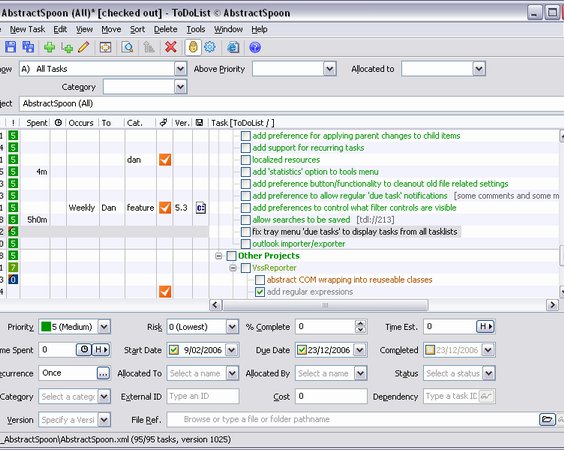This screenshot has width=564, height=450.
Task: Open the Risk 0 (Lowest) dropdown
Action: pos(232,327)
